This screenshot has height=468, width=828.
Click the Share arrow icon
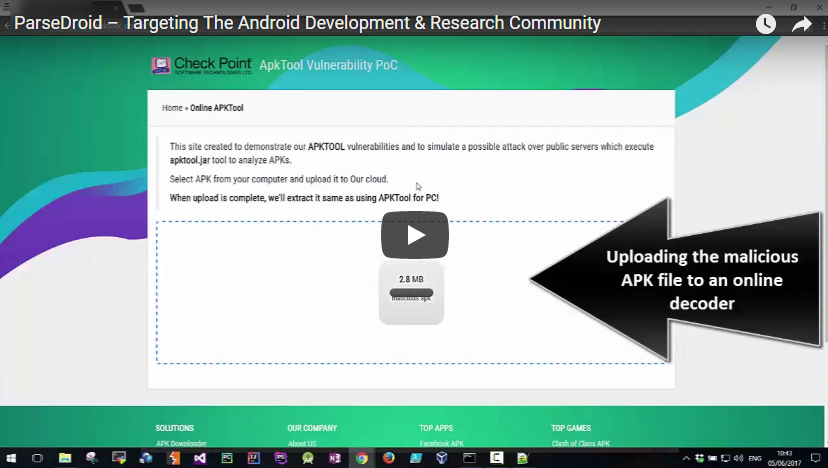pos(802,24)
